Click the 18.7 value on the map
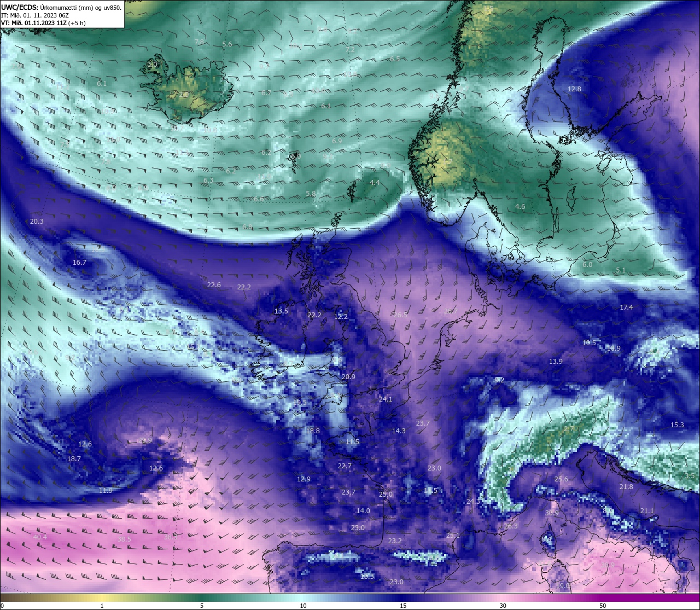This screenshot has width=700, height=610. click(x=74, y=459)
